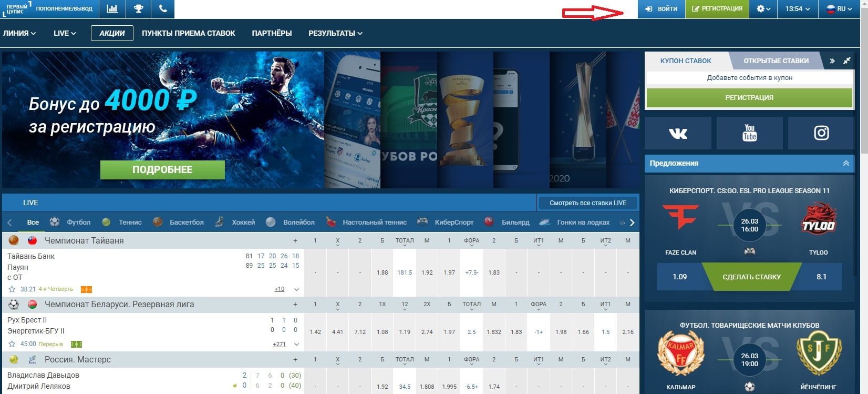Open the ЛИНИЯ dropdown menu
Image resolution: width=868 pixels, height=394 pixels.
coord(19,33)
